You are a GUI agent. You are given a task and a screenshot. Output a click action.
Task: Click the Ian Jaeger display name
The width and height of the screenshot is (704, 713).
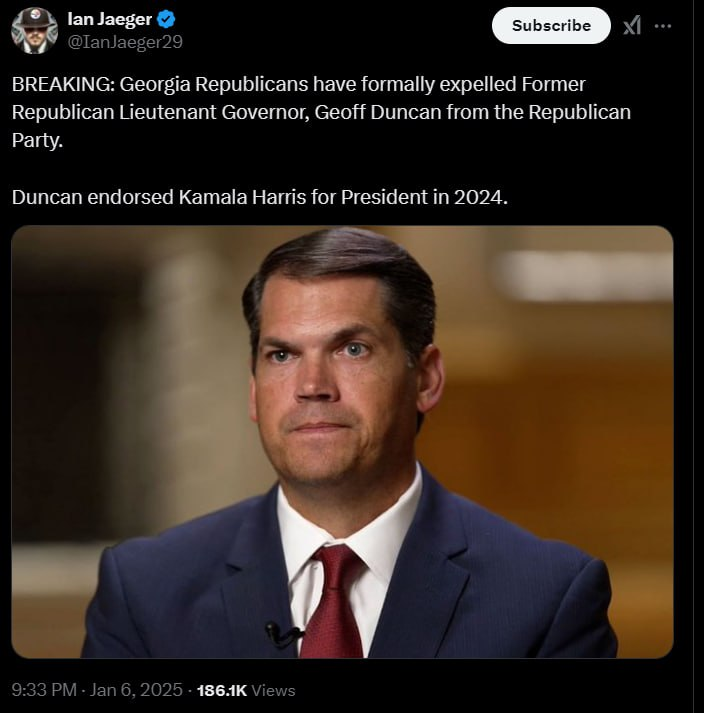[x=109, y=19]
